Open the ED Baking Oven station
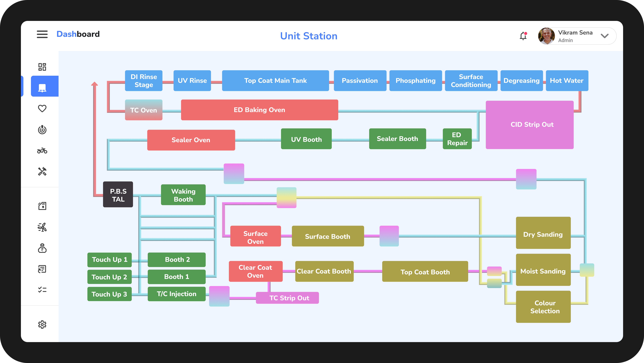This screenshot has height=363, width=644. click(x=259, y=110)
